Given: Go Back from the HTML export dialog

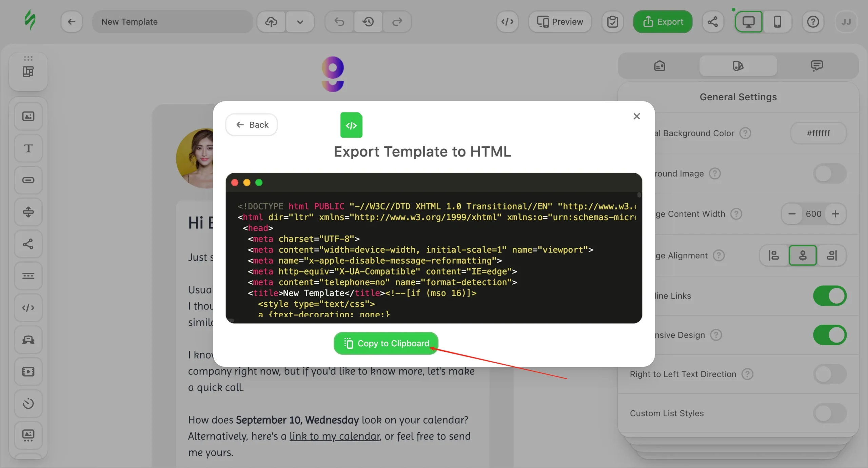Looking at the screenshot, I should tap(251, 125).
